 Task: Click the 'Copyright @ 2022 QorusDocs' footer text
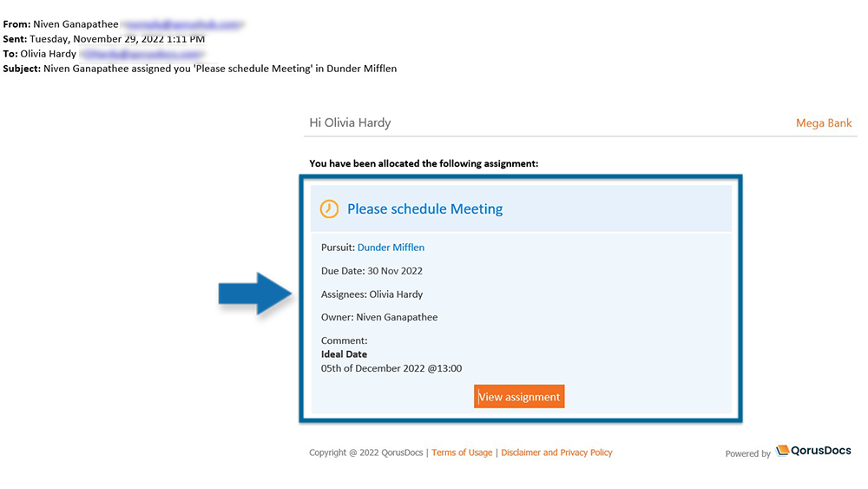coord(366,453)
